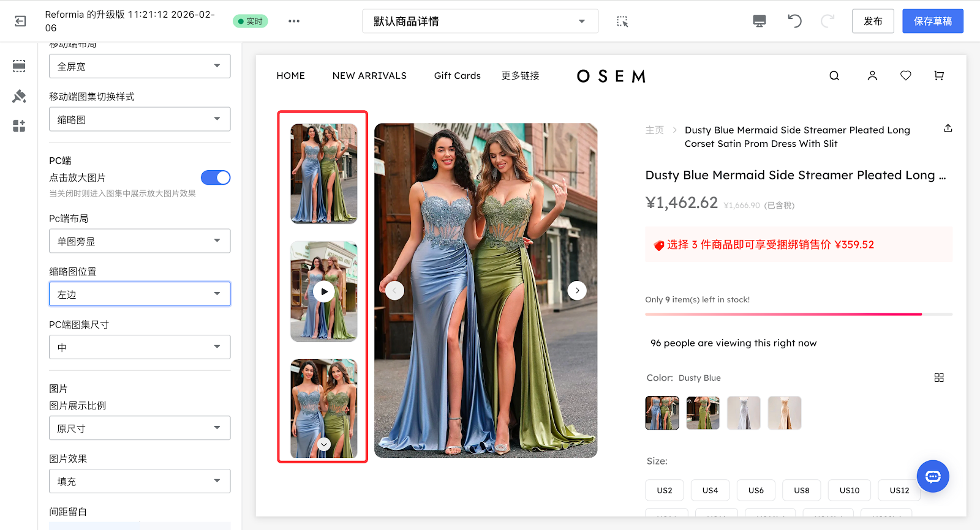This screenshot has width=980, height=530.
Task: Open NEW ARRIVALS in the store navigation
Action: (369, 76)
